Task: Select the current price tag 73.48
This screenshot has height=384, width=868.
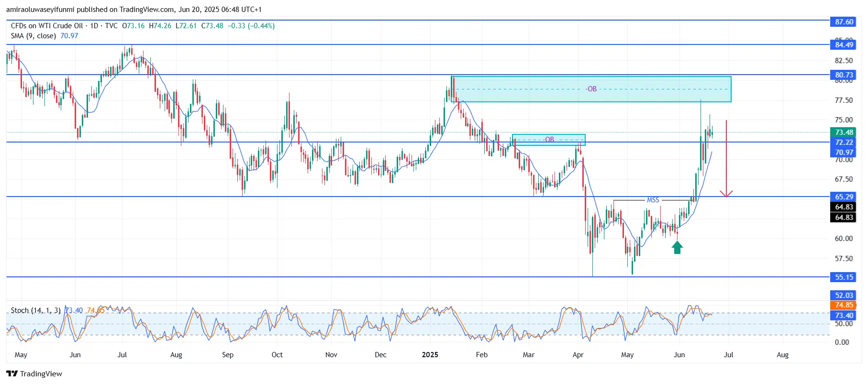Action: [844, 132]
